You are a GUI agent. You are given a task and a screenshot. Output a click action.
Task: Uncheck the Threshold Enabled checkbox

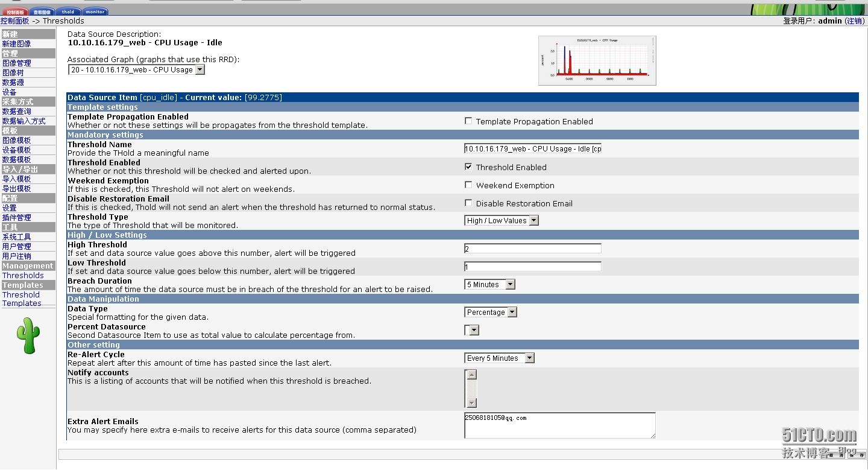point(468,167)
